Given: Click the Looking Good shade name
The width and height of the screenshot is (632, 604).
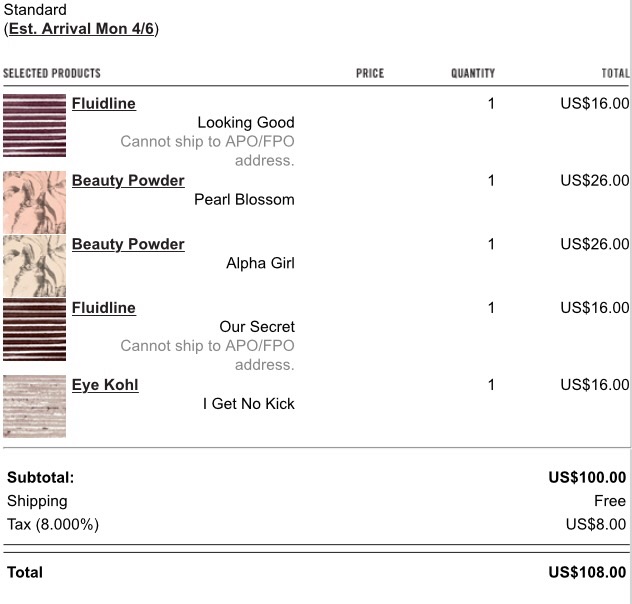Looking at the screenshot, I should click(246, 122).
